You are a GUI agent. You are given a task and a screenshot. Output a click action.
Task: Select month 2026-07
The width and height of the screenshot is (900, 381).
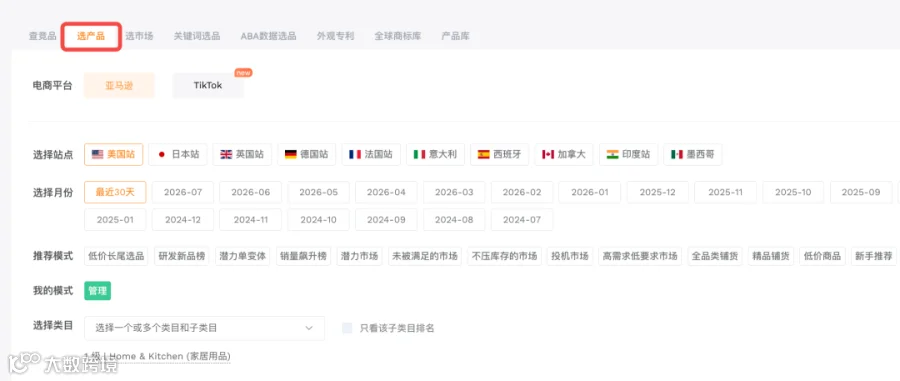pos(183,192)
